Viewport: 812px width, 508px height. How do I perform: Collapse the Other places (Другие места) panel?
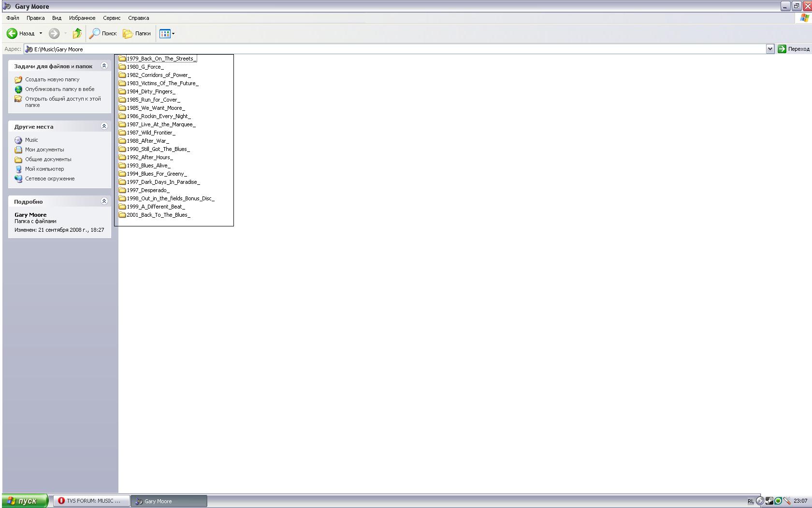(104, 126)
